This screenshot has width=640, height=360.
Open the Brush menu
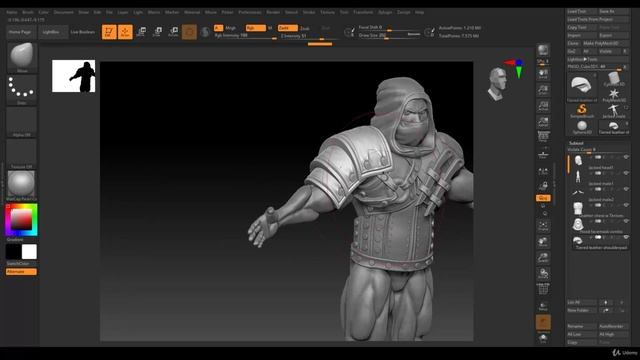(28, 12)
